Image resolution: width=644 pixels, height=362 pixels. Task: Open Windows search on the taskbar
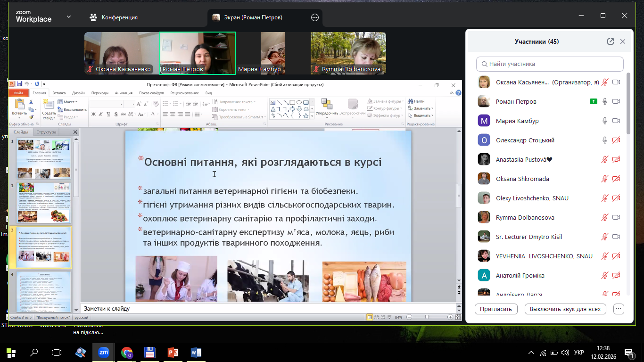[x=34, y=352]
